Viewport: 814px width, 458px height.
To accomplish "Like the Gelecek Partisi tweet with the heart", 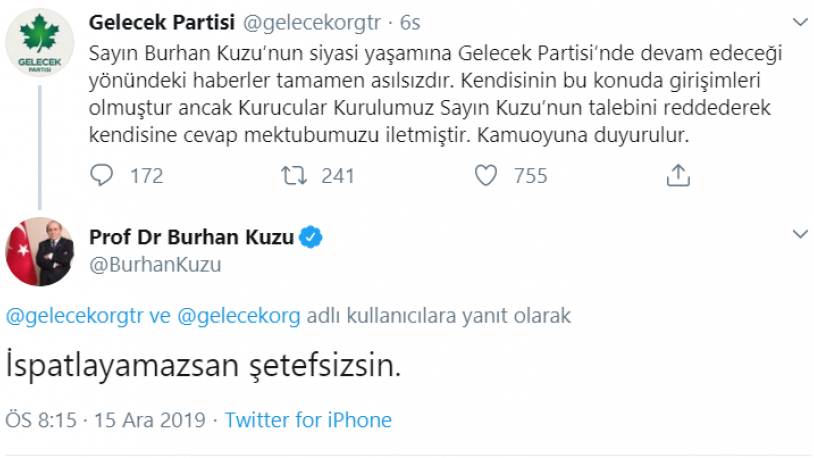I will coord(486,176).
